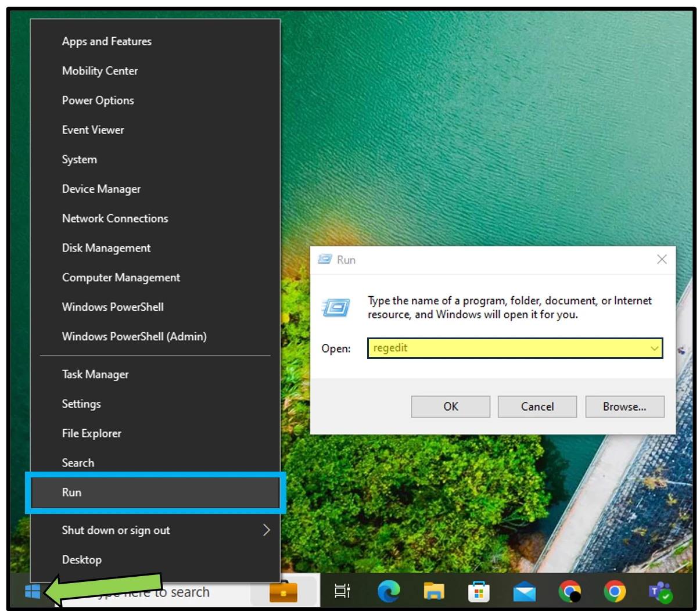Open Microsoft Teams from the taskbar
This screenshot has height=611, width=700.
[x=660, y=591]
